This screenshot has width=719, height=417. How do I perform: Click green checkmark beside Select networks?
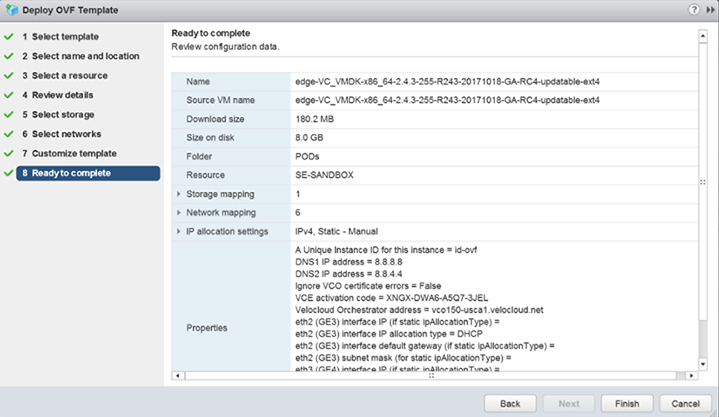[x=8, y=134]
